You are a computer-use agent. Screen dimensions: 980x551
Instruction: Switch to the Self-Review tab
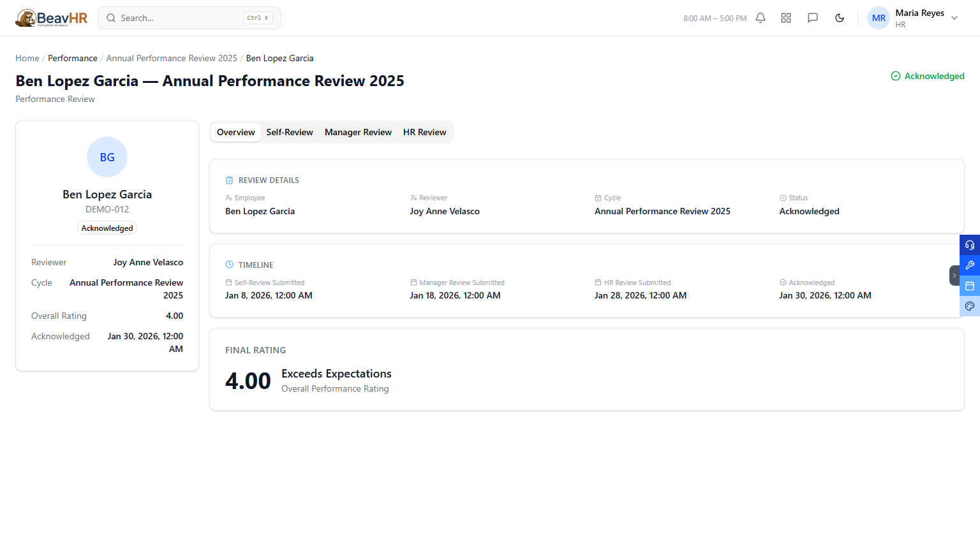(290, 132)
